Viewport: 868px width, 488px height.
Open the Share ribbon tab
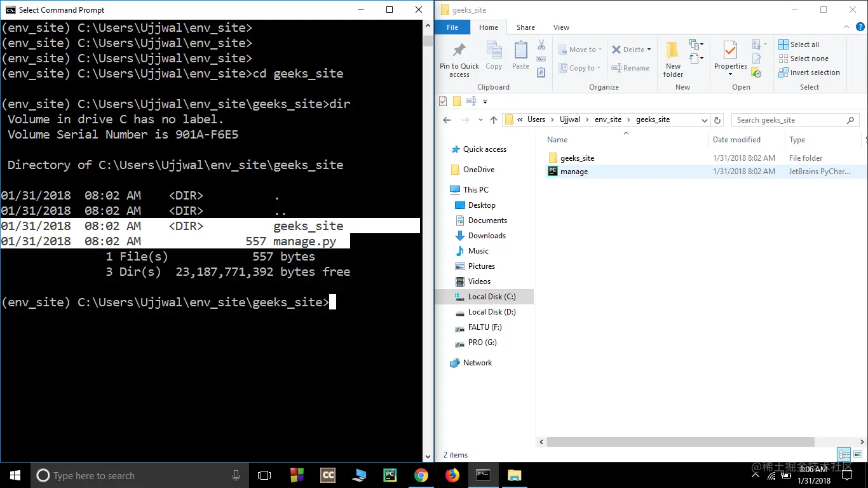526,27
